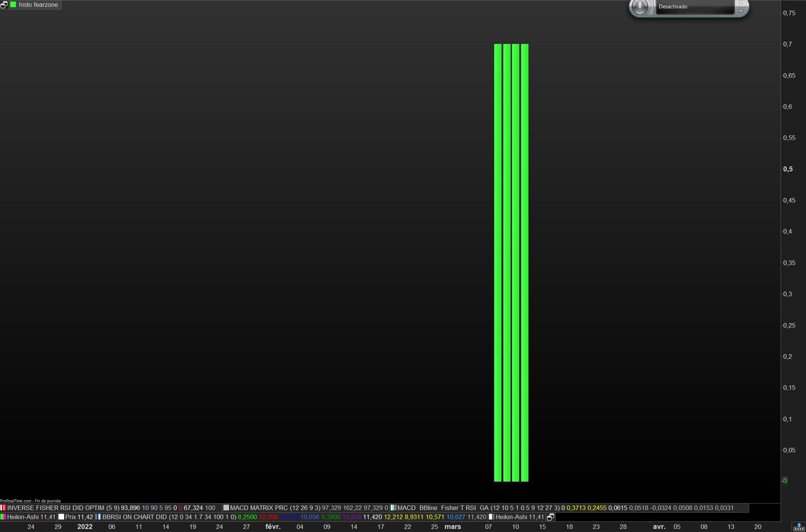The height and width of the screenshot is (532, 806).
Task: Click the 2022 label on the time axis
Action: [85, 527]
